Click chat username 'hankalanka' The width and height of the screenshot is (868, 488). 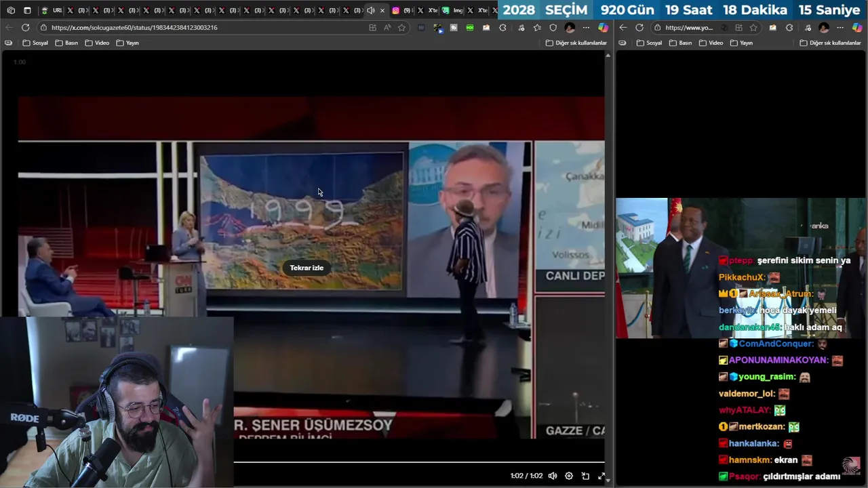pos(753,443)
